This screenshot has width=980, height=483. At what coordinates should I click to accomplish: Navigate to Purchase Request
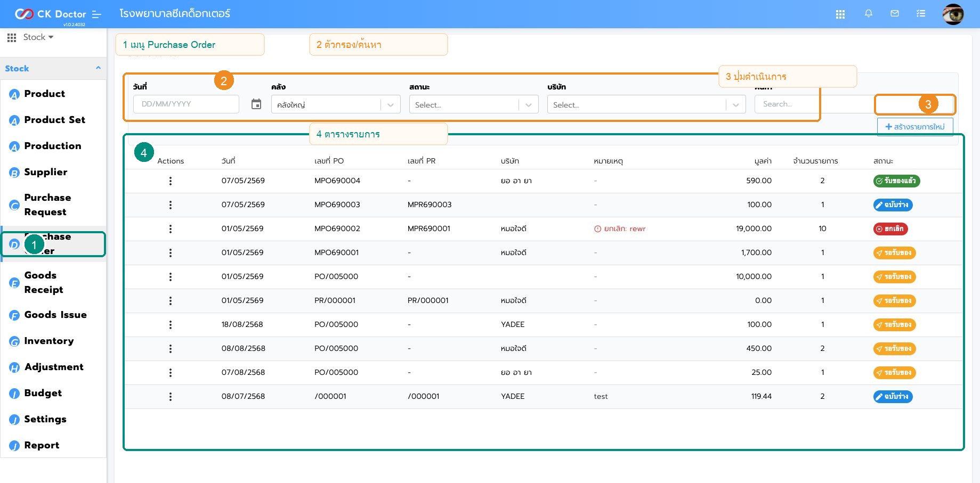(x=47, y=204)
